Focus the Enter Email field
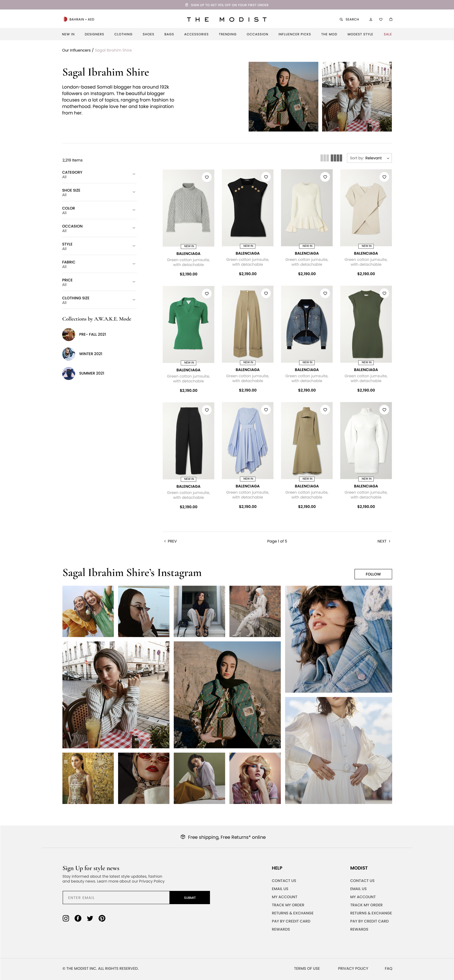454x980 pixels. click(x=116, y=897)
